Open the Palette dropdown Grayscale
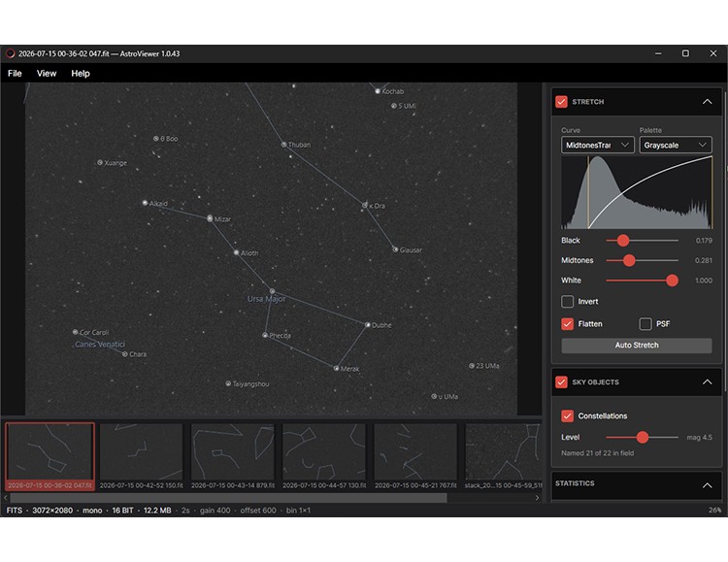Viewport: 728px width, 562px height. coord(675,145)
